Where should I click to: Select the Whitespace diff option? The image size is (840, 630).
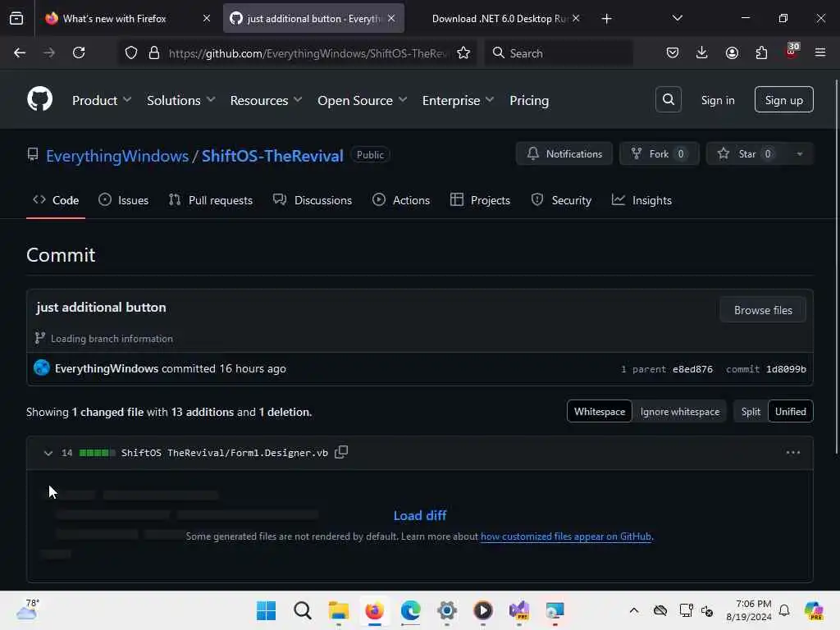600,412
